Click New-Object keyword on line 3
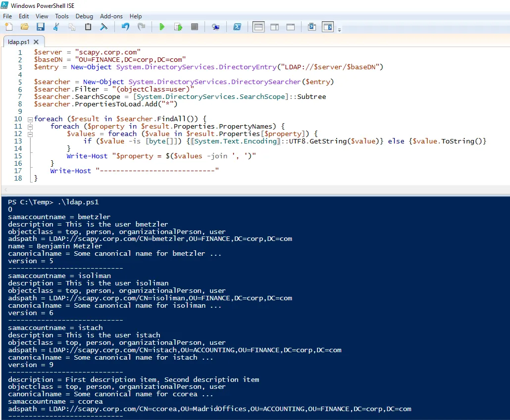 pyautogui.click(x=91, y=67)
